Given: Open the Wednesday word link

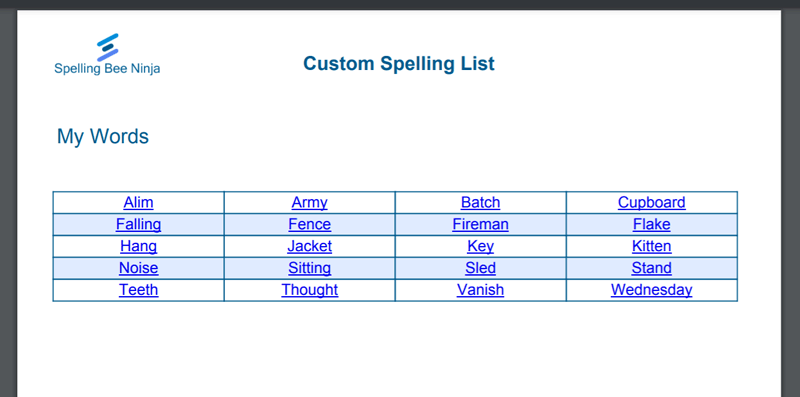Looking at the screenshot, I should click(652, 290).
